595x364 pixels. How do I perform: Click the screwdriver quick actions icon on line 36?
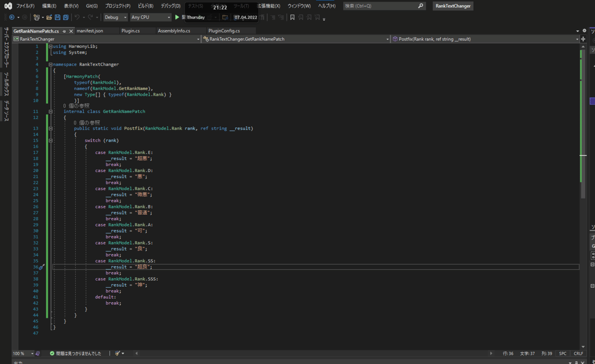42,267
